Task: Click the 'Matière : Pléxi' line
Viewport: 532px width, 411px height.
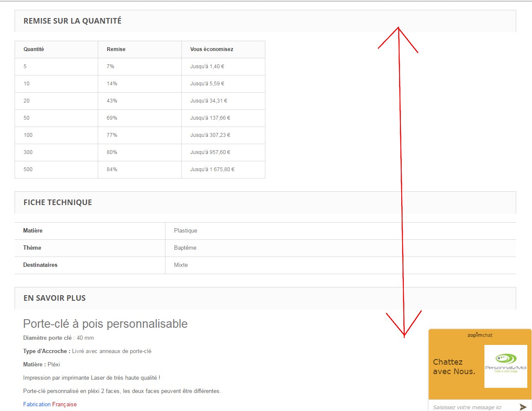Action: [42, 365]
